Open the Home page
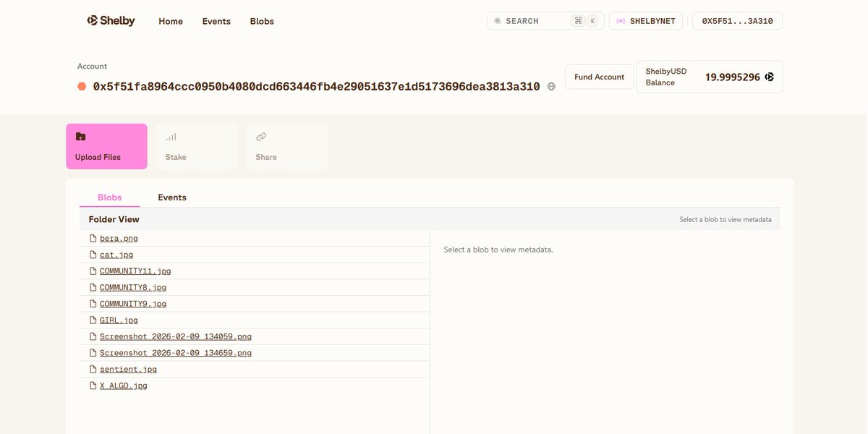Screen dimensions: 868x434 pyautogui.click(x=171, y=22)
